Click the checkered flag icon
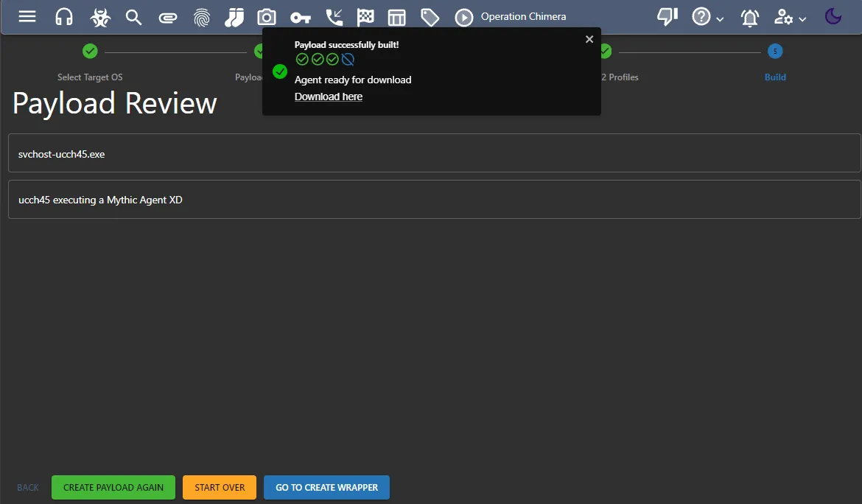The image size is (862, 504). 365,17
